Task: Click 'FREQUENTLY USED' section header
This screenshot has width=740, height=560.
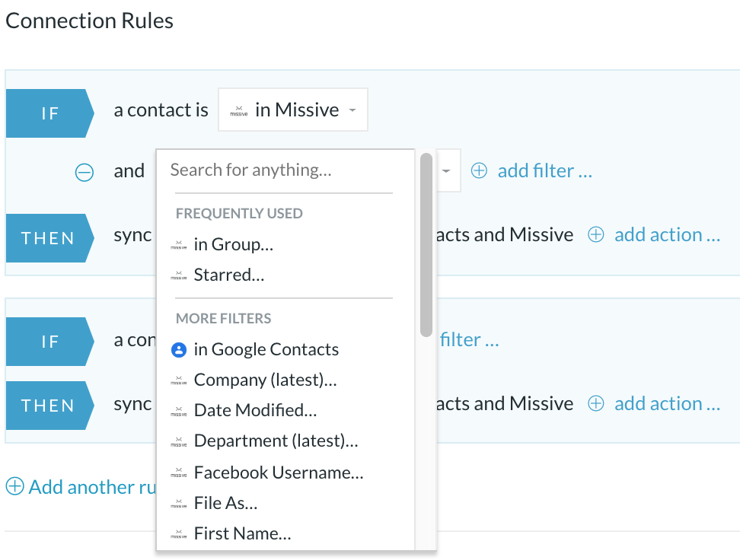Action: click(x=239, y=213)
